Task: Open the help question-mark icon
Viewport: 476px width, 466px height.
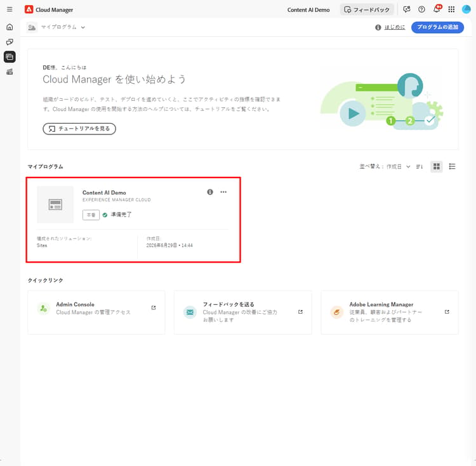Action: click(421, 10)
